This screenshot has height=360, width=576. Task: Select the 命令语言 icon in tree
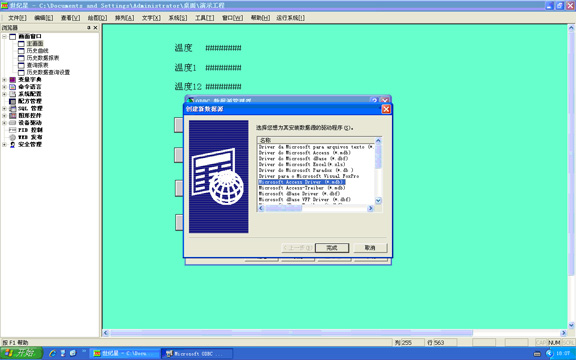point(12,87)
